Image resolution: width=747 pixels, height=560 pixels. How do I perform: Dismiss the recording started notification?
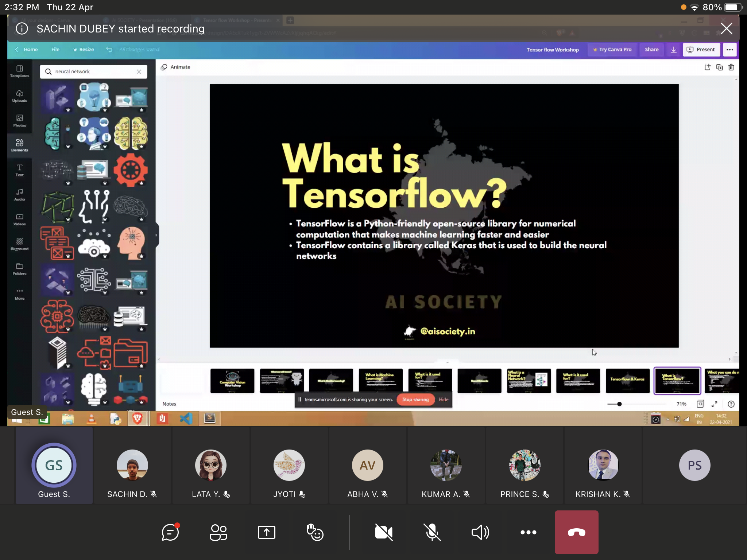pyautogui.click(x=726, y=28)
